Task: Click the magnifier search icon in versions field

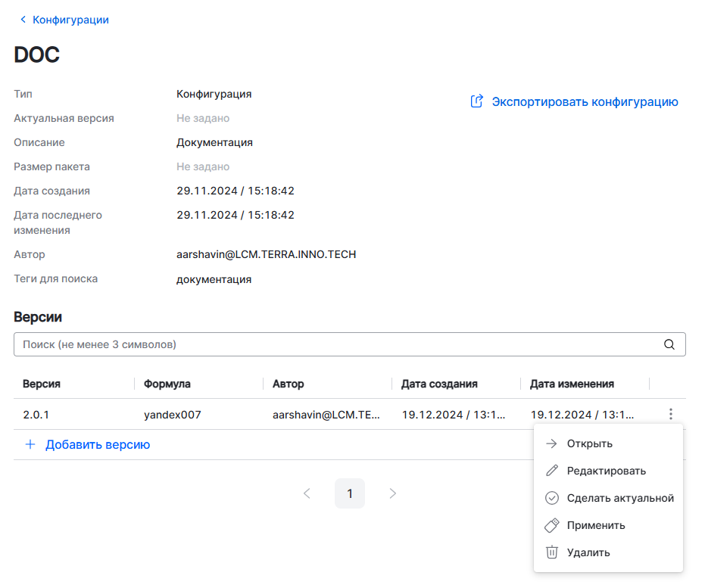Action: click(x=669, y=344)
